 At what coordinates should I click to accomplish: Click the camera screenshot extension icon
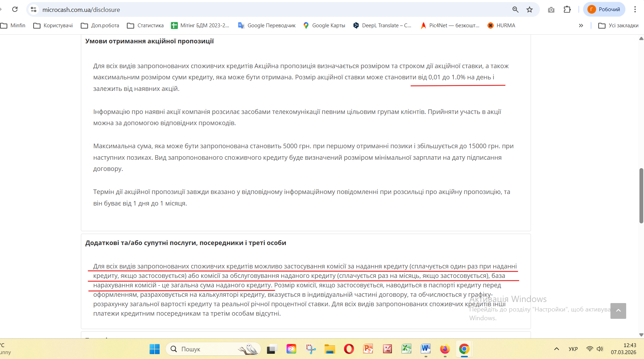pyautogui.click(x=551, y=10)
